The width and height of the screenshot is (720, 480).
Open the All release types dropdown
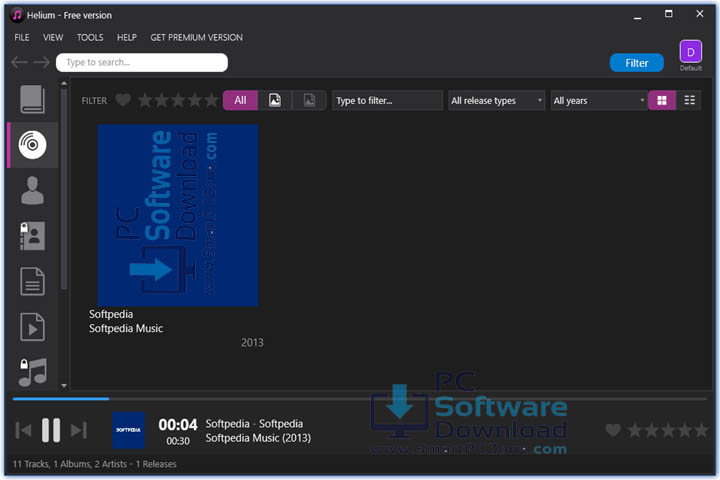[x=496, y=101]
